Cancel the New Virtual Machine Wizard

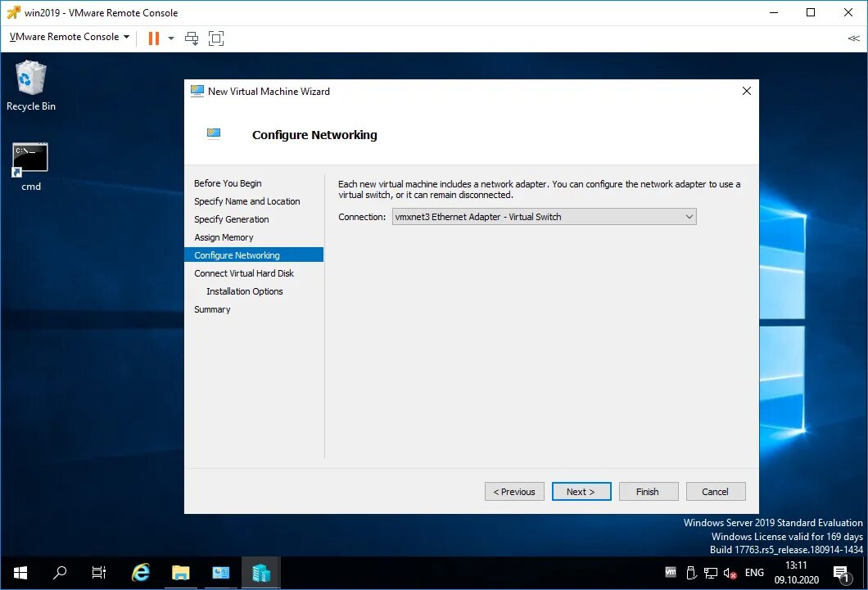coord(716,492)
